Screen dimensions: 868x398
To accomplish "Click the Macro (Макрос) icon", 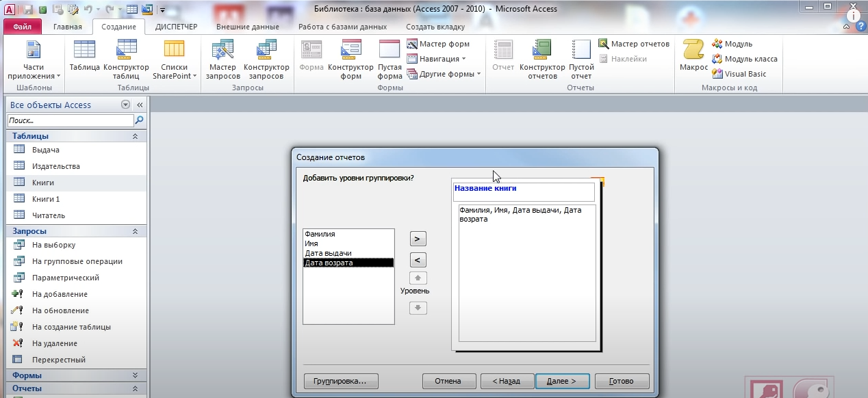I will point(693,56).
